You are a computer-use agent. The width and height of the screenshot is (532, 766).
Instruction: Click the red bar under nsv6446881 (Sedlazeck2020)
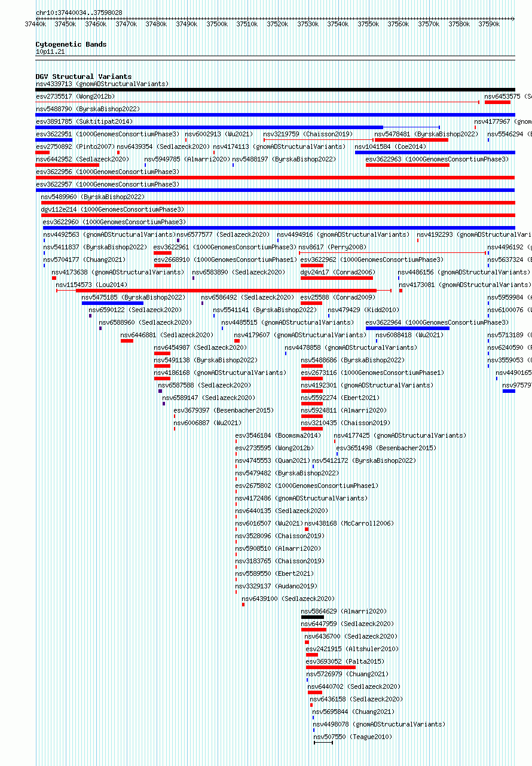127,341
